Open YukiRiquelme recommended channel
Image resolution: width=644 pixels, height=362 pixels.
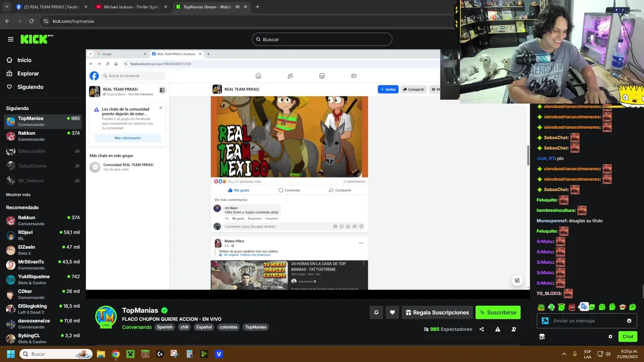(x=43, y=279)
